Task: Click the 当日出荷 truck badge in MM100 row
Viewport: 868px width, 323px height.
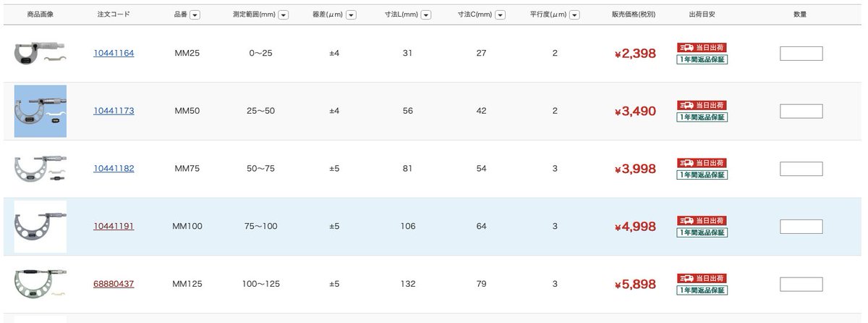Action: pos(702,220)
